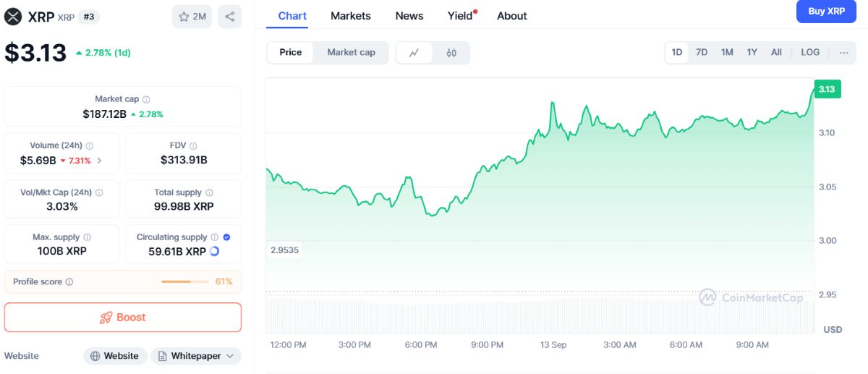868x374 pixels.
Task: Click the $3.13 headline price
Action: click(35, 53)
